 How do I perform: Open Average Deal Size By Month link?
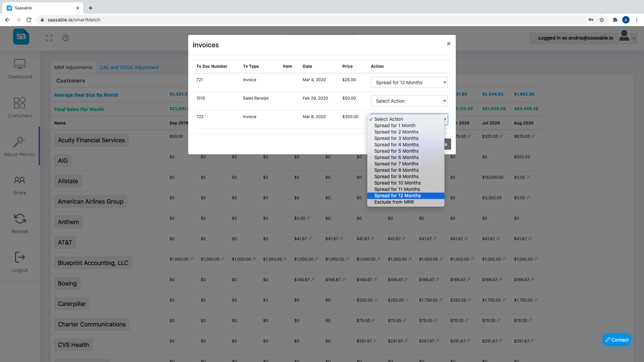(x=86, y=95)
